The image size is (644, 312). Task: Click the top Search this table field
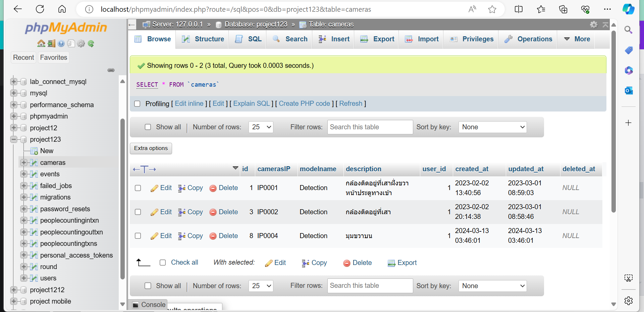tap(370, 127)
